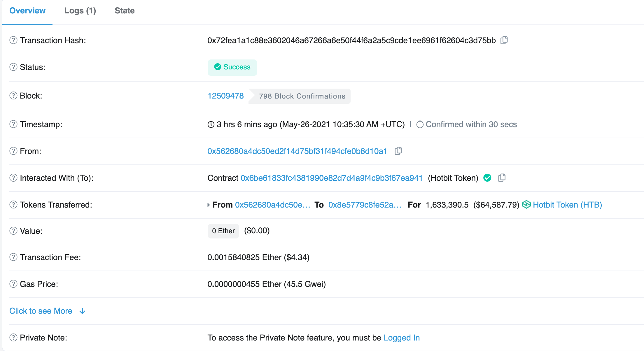Open the State tab
The height and width of the screenshot is (351, 644).
click(x=125, y=11)
